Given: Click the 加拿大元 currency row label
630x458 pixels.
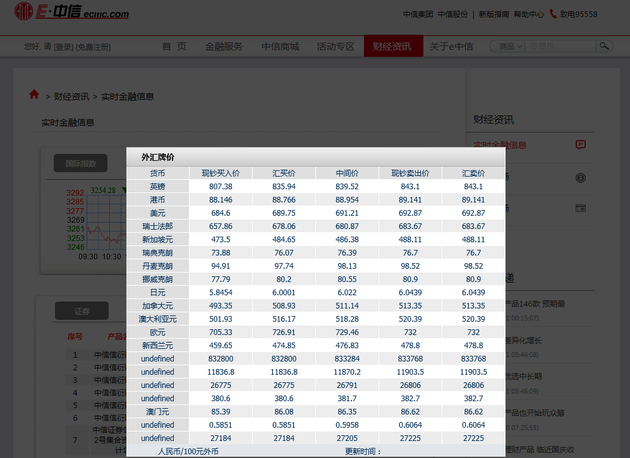Looking at the screenshot, I should coord(158,306).
